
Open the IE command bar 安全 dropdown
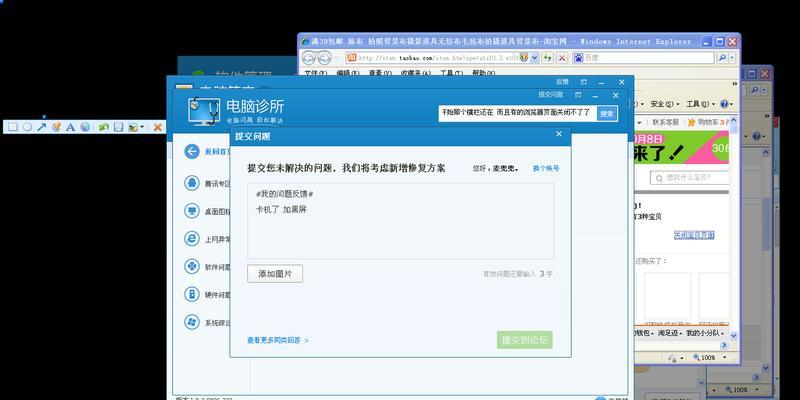coord(664,104)
